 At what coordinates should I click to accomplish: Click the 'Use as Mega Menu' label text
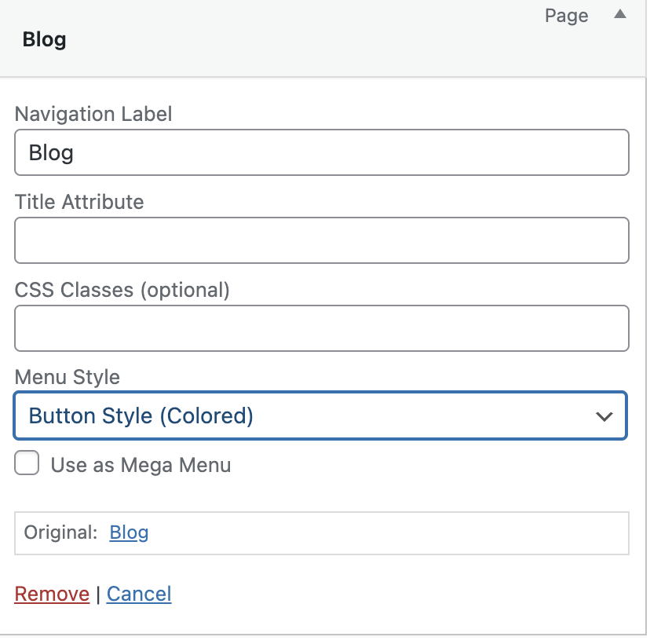pos(141,465)
